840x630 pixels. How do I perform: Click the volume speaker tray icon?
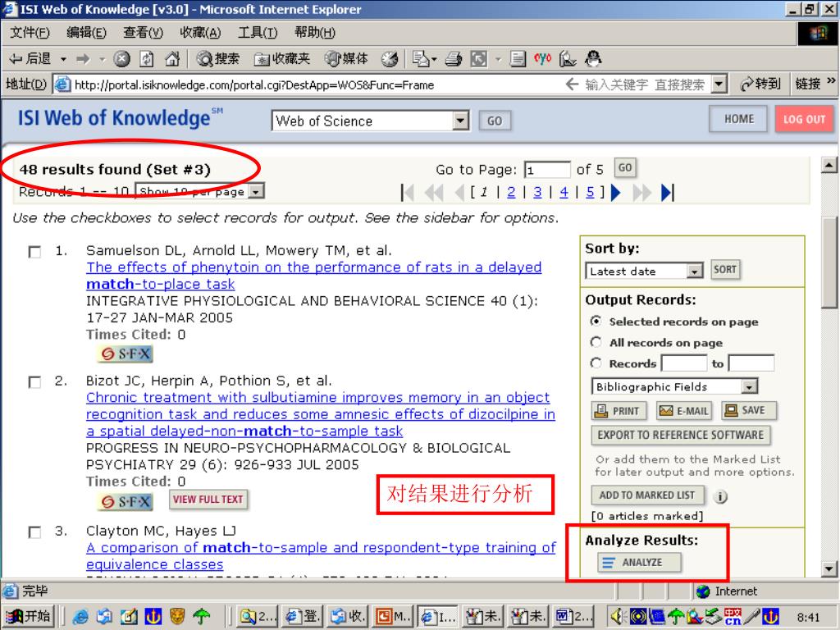pos(617,617)
